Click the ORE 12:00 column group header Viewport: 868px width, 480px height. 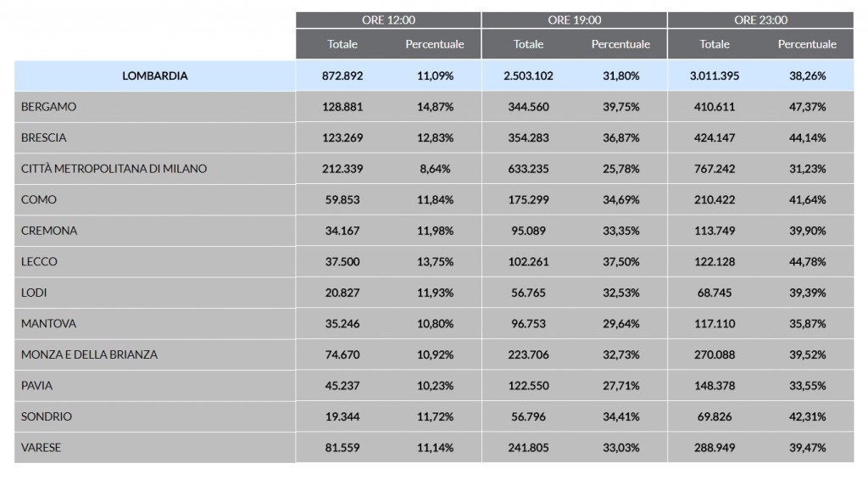point(388,20)
